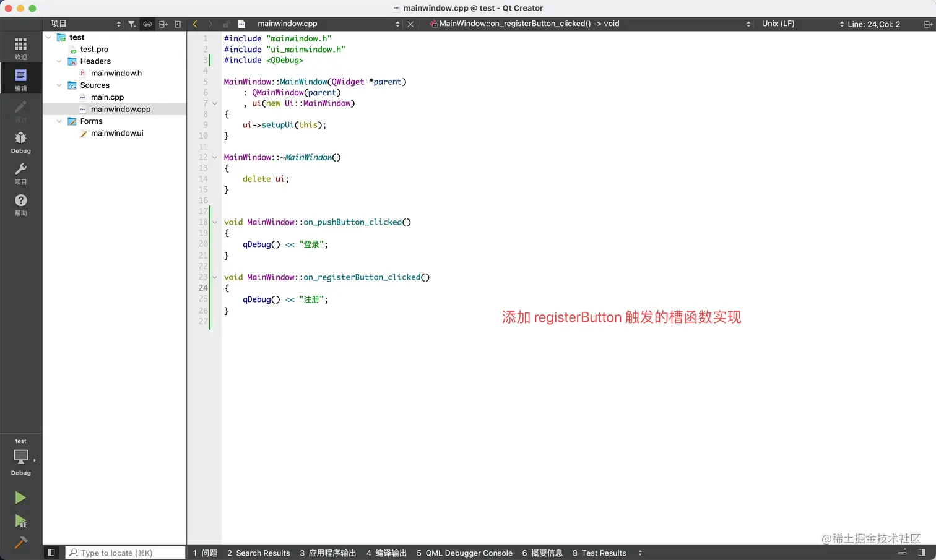Open the 应用程序输出 output pane

(328, 553)
